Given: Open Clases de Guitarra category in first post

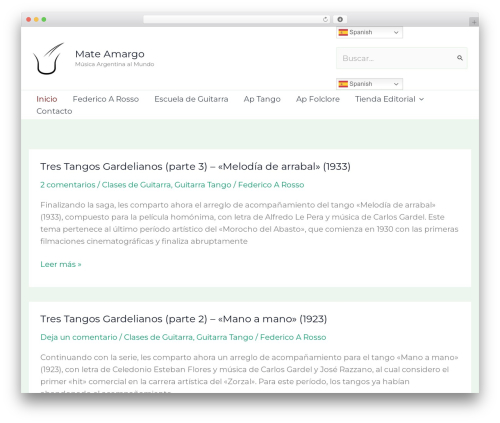Looking at the screenshot, I should click(x=136, y=185).
